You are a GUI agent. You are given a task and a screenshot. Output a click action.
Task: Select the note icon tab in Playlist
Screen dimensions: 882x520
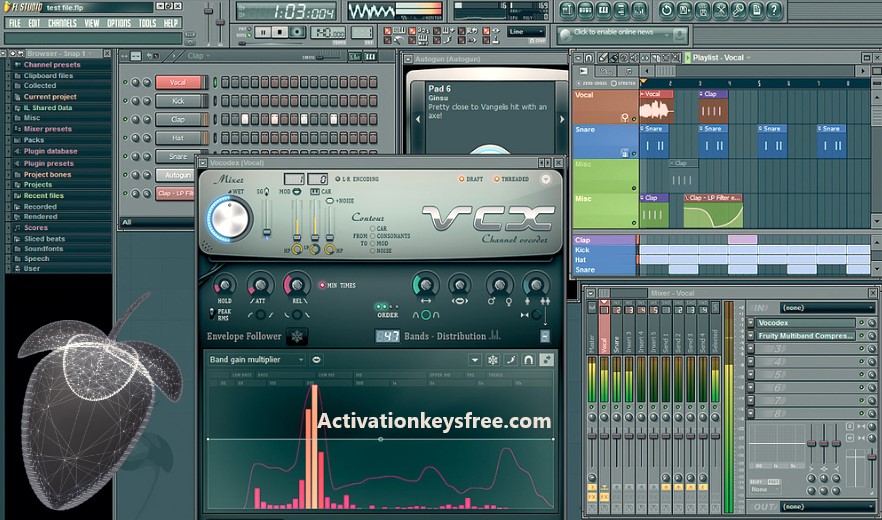click(x=628, y=71)
